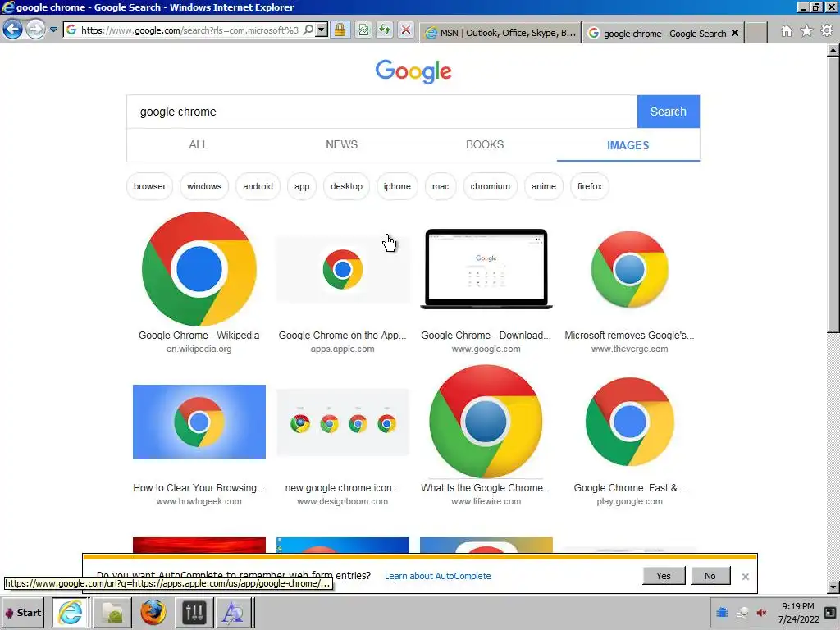The image size is (840, 630).
Task: Open the Tools gear icon
Action: coord(827,31)
